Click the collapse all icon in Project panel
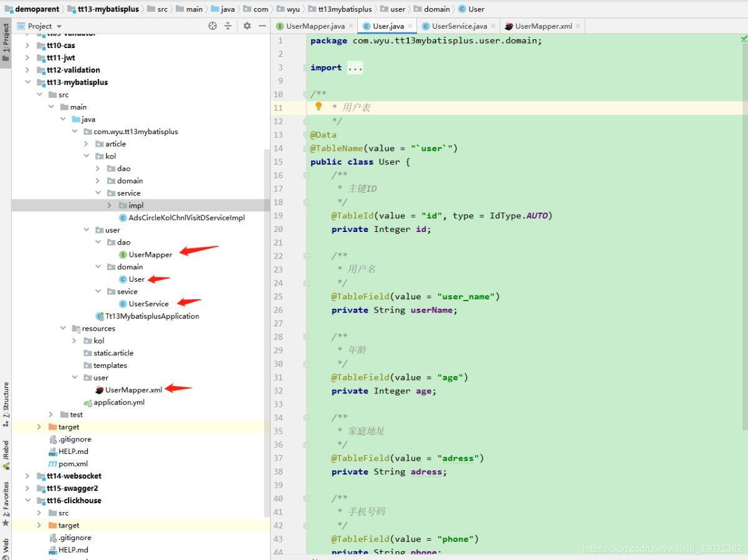 coord(228,26)
